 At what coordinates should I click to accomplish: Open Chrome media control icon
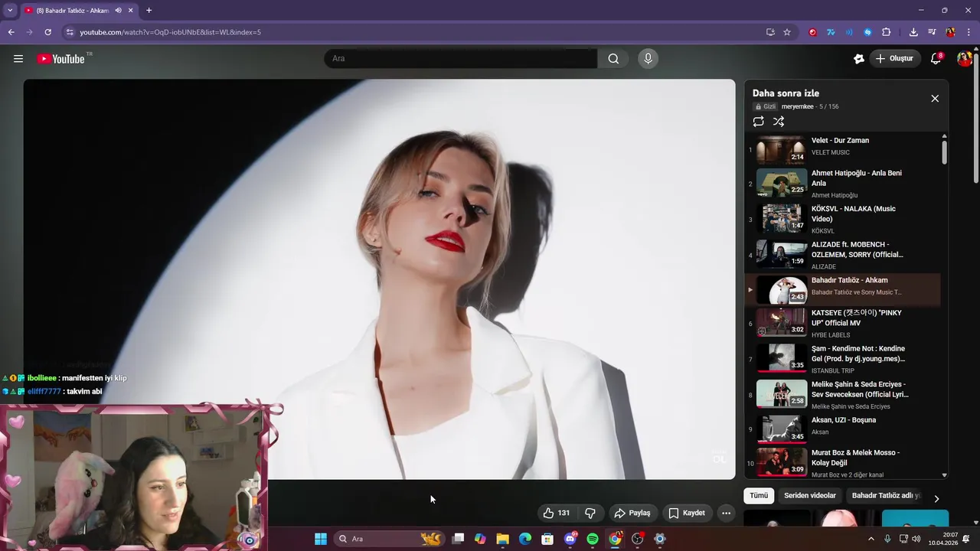point(932,32)
